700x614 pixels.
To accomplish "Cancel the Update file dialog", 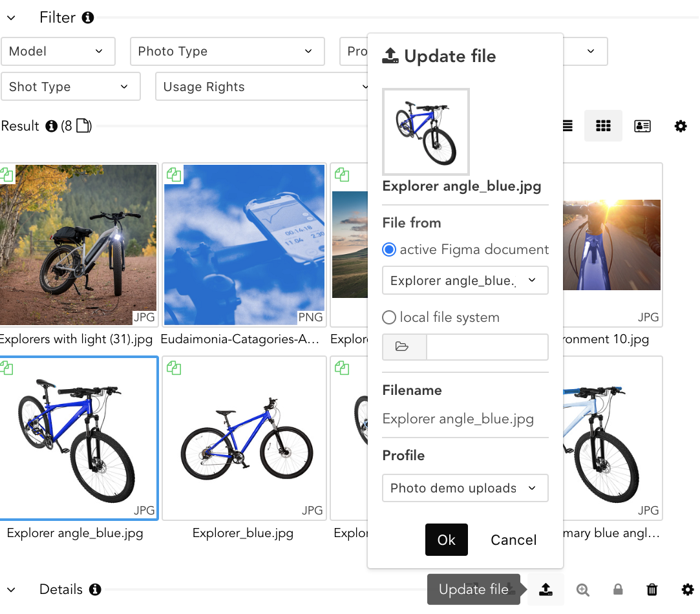I will coord(513,540).
